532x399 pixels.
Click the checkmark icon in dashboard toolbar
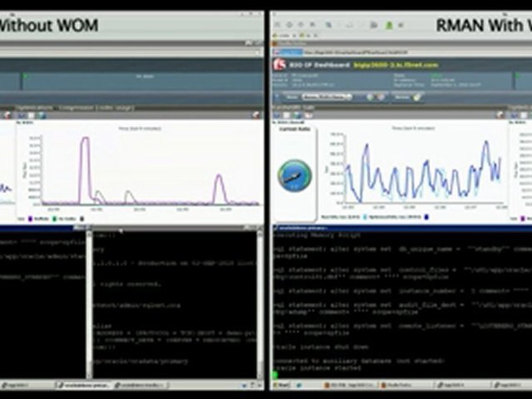(417, 98)
